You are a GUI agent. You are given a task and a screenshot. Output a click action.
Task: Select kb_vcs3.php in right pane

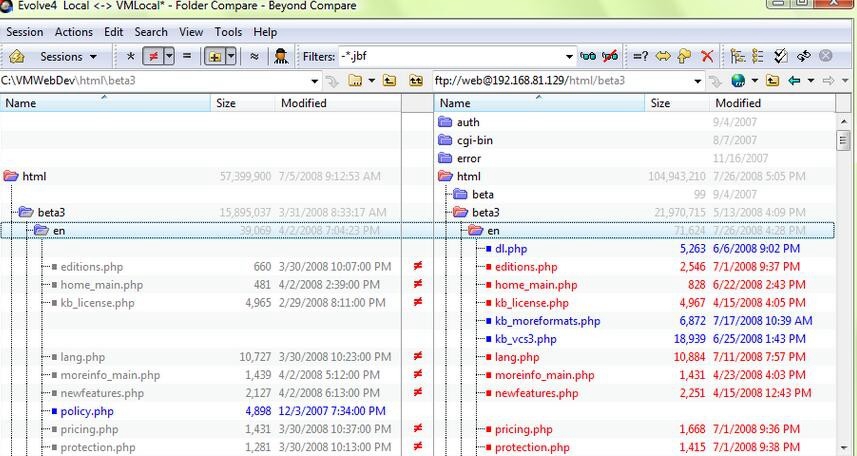coord(525,339)
